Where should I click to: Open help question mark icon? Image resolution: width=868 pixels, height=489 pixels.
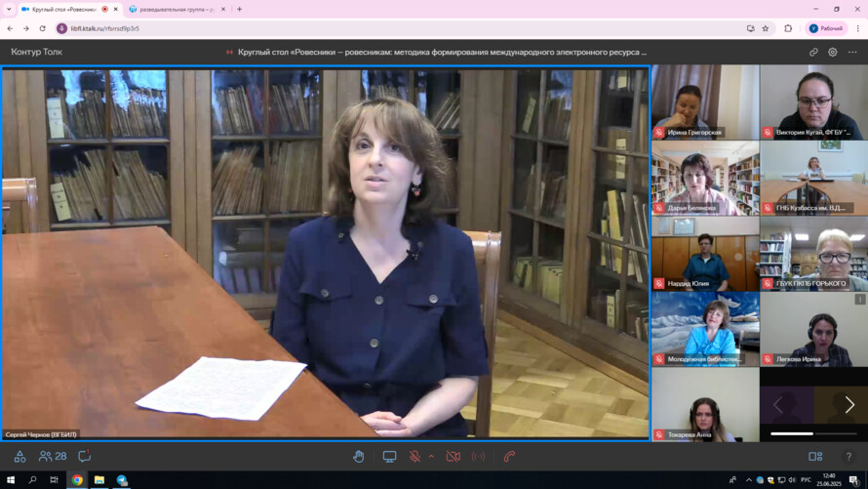pos(848,457)
